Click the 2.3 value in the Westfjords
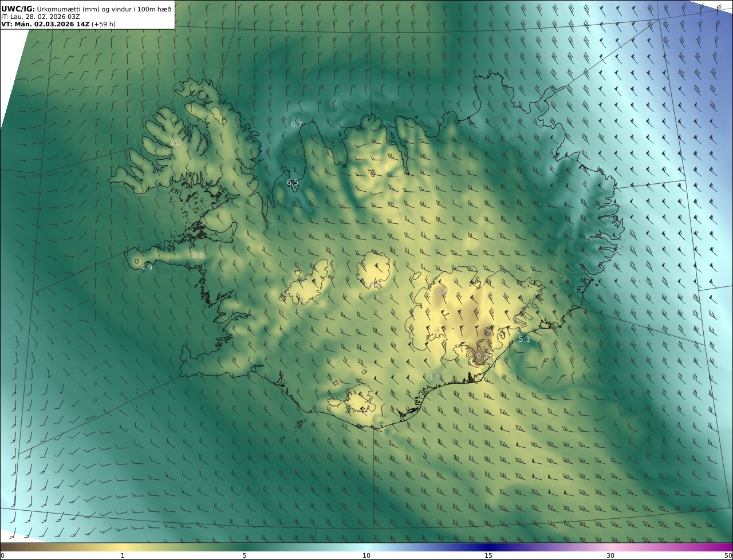Viewport: 733px width, 560px height. (176, 143)
